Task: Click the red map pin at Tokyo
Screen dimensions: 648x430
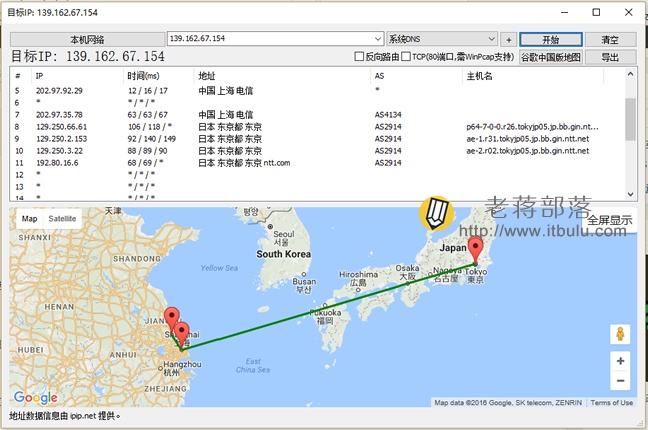Action: (475, 249)
